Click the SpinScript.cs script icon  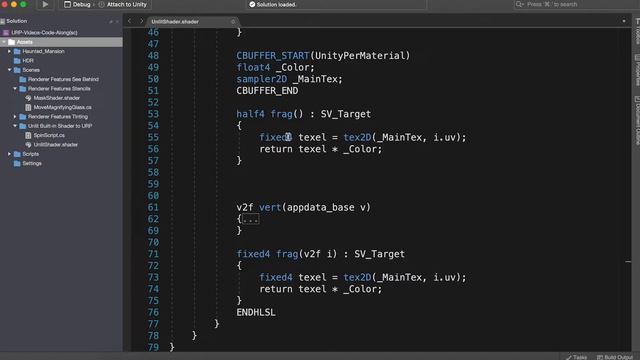tap(28, 135)
